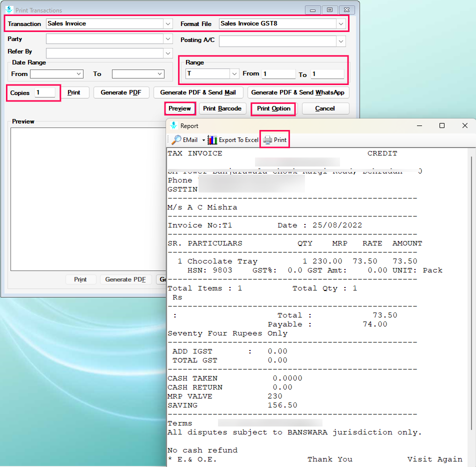The image size is (476, 467).
Task: Click the empty Preview pane area
Action: click(88, 199)
